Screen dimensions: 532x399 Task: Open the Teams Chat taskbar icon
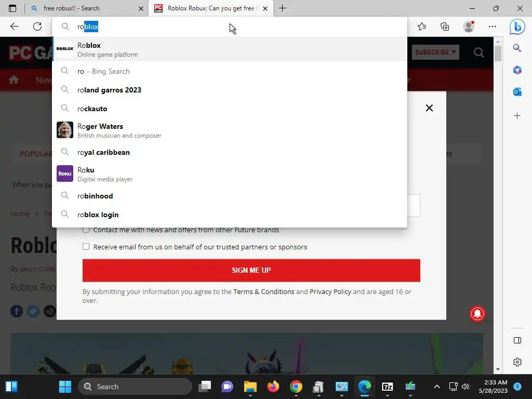[228, 387]
